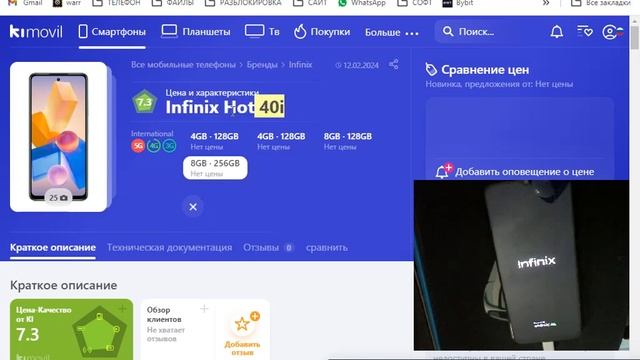Screen dimensions: 640x360
Task: Show more bookmarks via double-chevron
Action: coord(546,3)
